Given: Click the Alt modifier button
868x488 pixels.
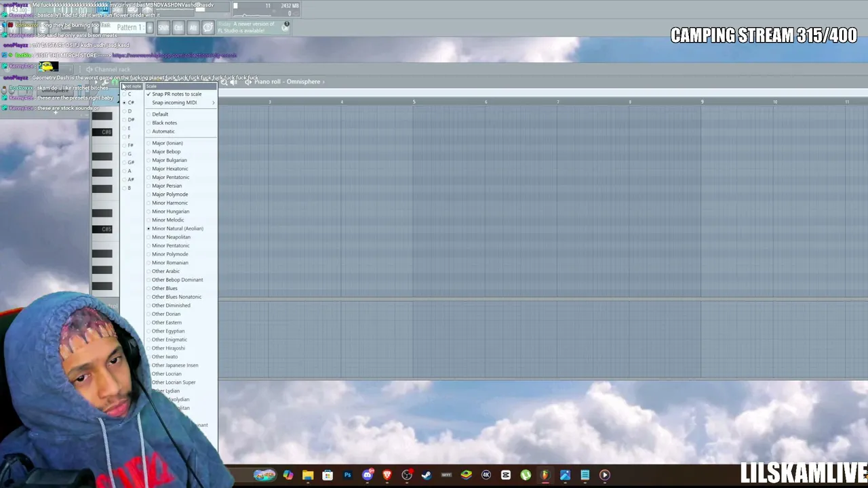Looking at the screenshot, I should click(193, 28).
